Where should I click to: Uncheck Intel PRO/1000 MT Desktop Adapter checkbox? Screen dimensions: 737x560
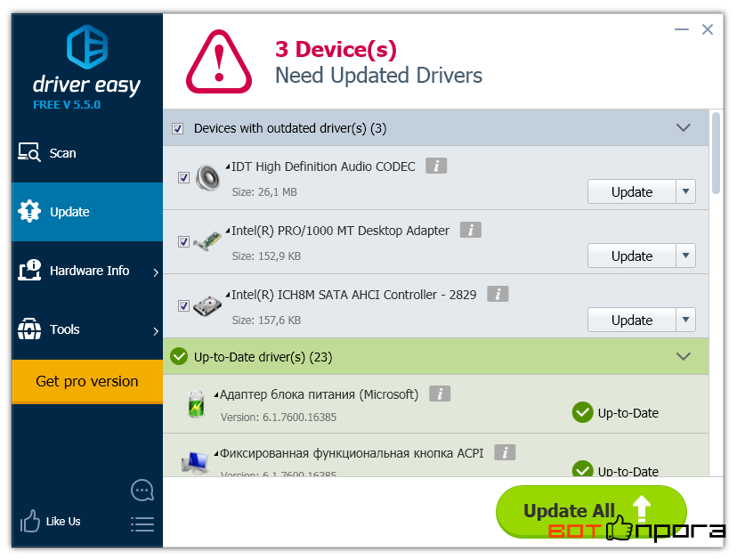[183, 241]
